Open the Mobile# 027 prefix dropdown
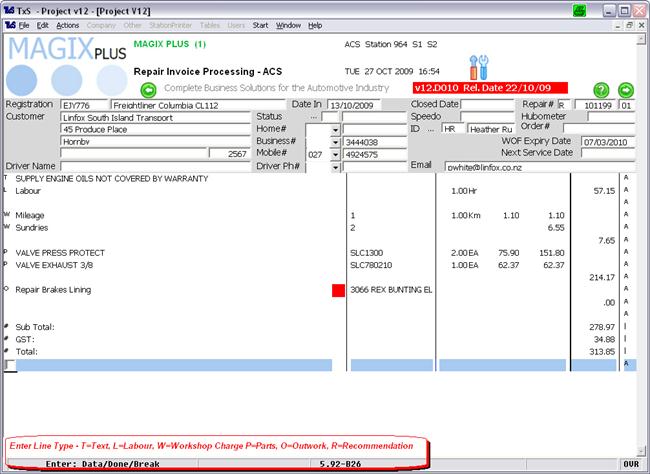 click(x=334, y=155)
